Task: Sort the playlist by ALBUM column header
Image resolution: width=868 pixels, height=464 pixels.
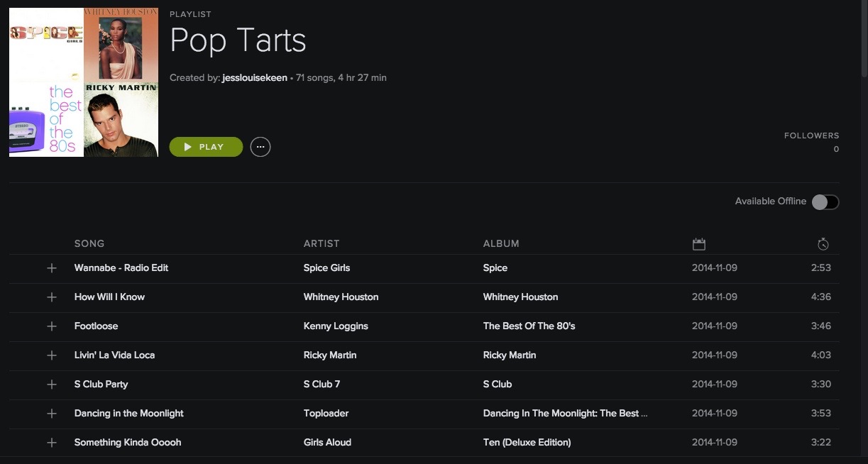Action: pyautogui.click(x=501, y=243)
